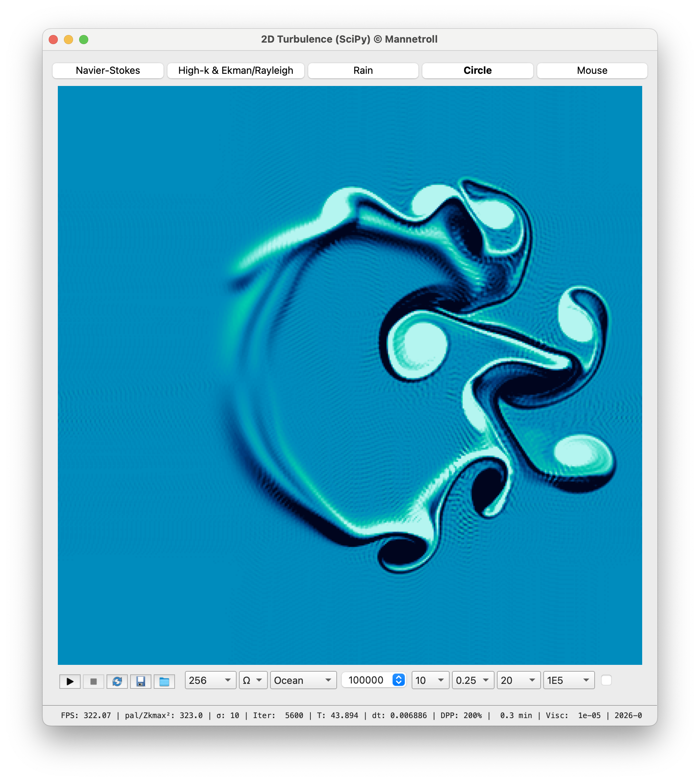Click the Iter: 5600 status entry
This screenshot has height=782, width=700.
(278, 715)
